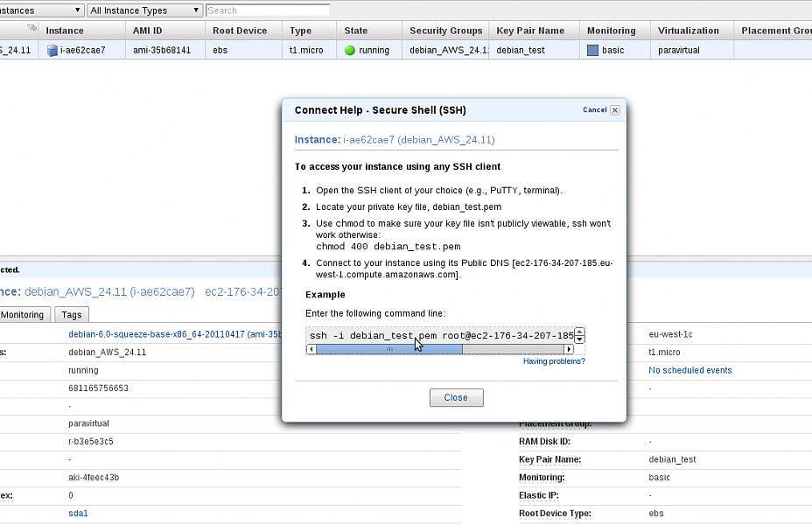Click the owner value 681165756653
This screenshot has width=812, height=525.
click(x=98, y=388)
